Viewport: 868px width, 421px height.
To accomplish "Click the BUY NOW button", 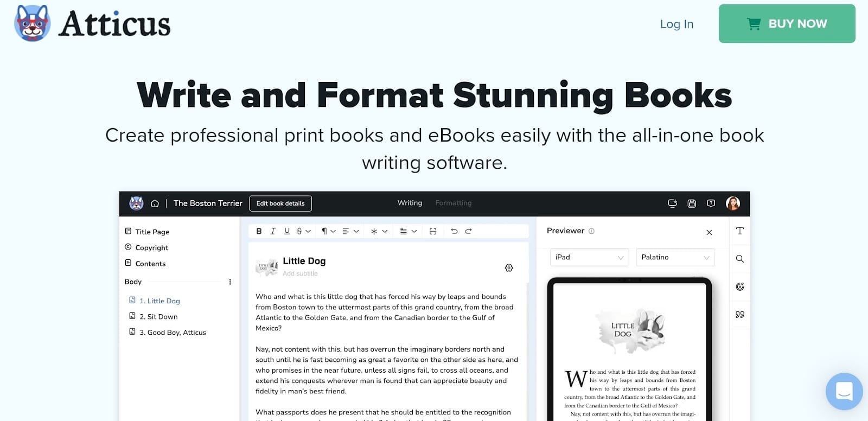I will [787, 24].
